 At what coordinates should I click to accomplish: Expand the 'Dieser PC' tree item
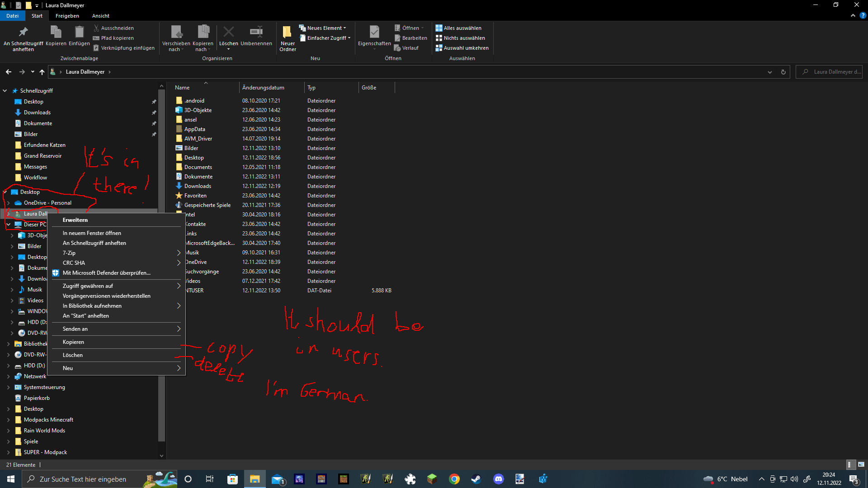click(x=6, y=224)
